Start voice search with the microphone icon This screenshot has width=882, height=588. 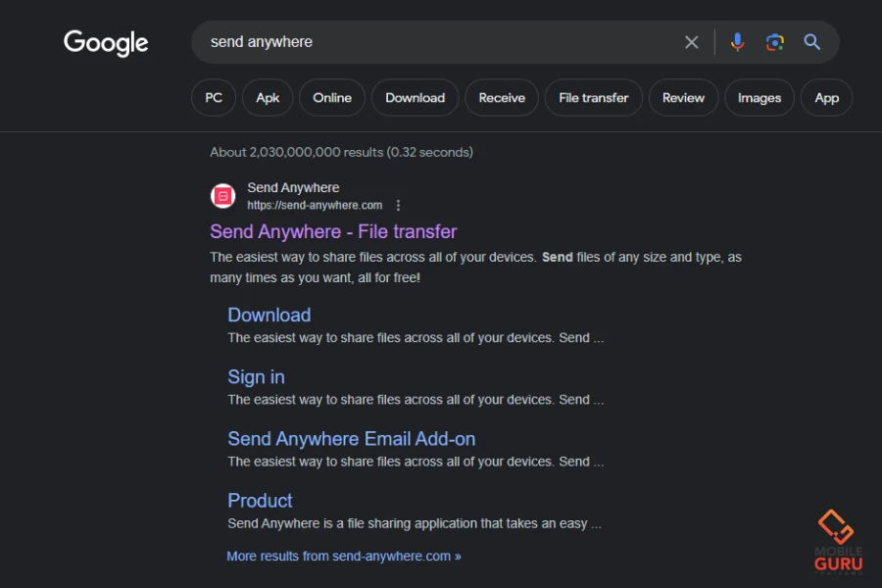pos(737,42)
